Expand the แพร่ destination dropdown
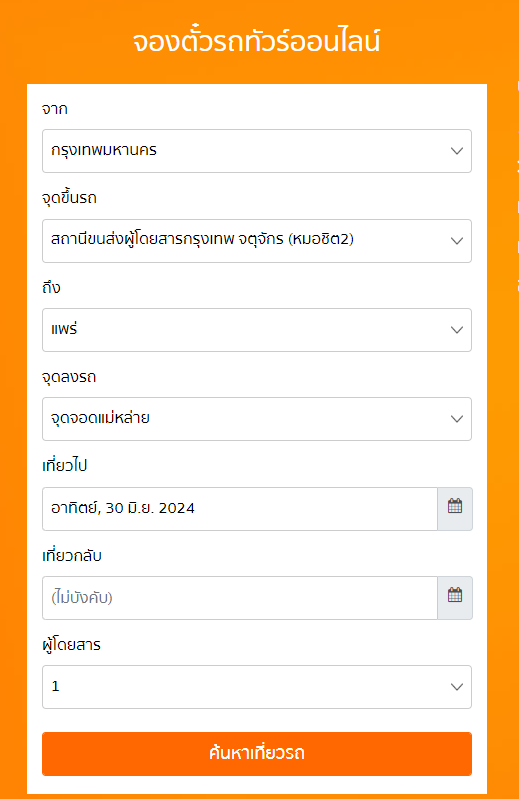519x799 pixels. [x=257, y=330]
